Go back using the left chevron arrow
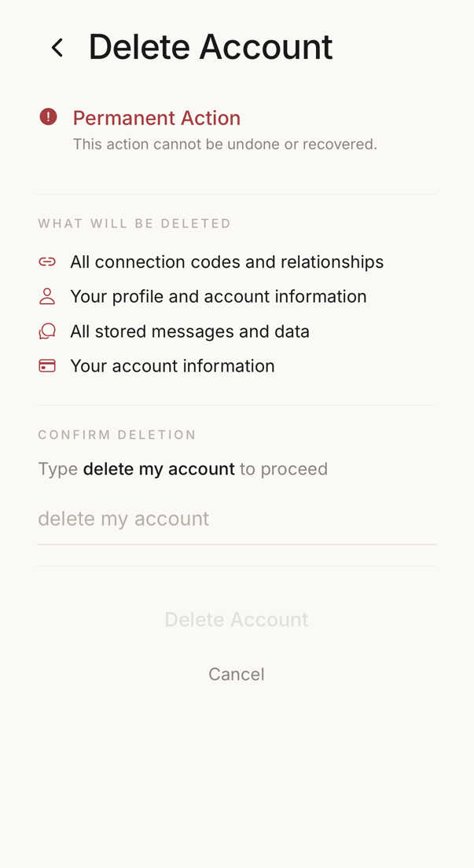474x868 pixels. [57, 48]
